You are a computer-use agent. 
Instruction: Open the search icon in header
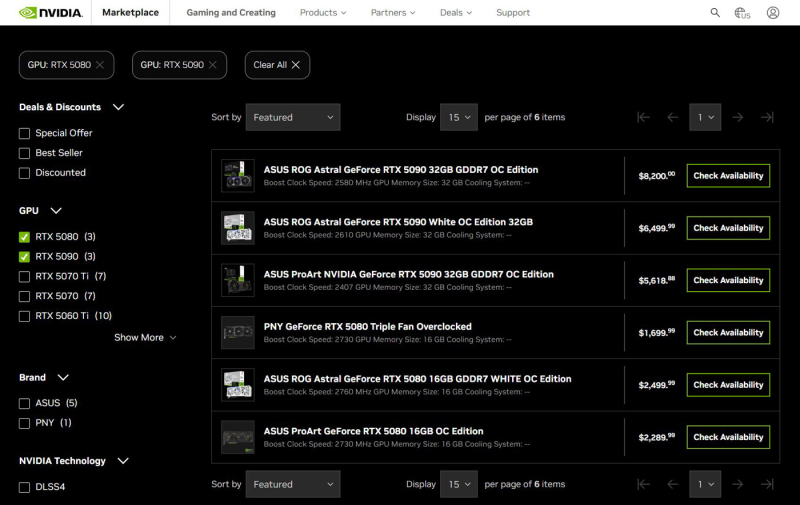pyautogui.click(x=715, y=12)
